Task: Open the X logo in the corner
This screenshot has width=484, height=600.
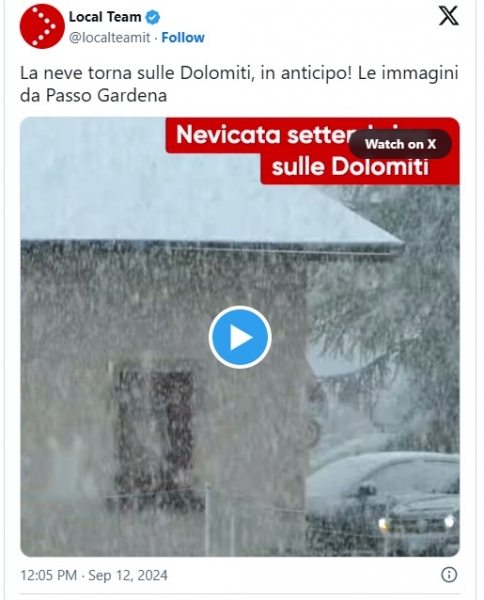Action: point(448,16)
